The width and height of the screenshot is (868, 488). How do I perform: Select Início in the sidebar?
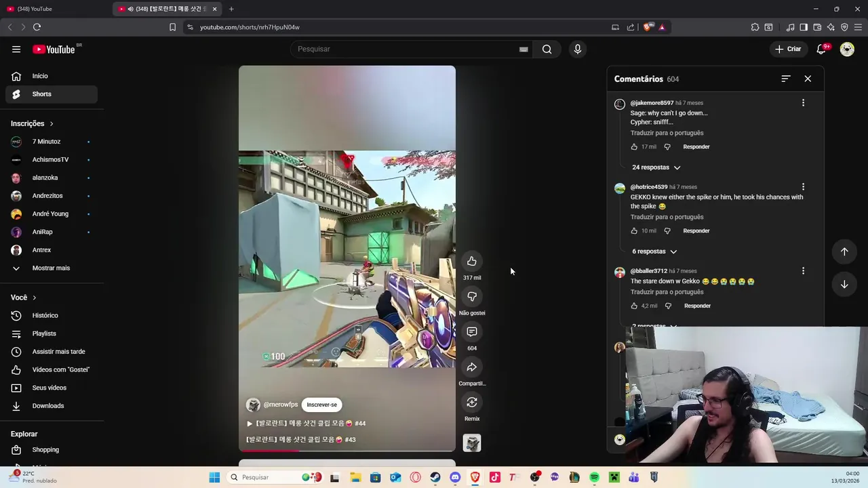52,76
